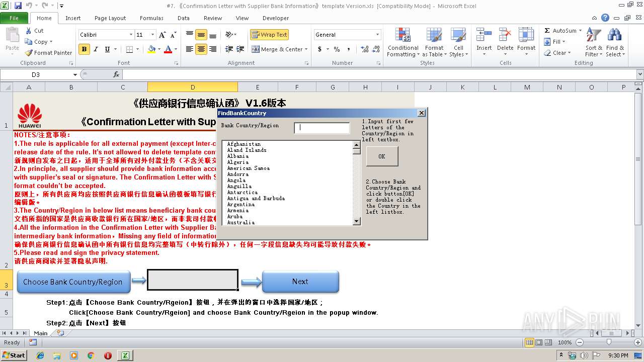
Task: Open Find & Select
Action: tap(614, 42)
